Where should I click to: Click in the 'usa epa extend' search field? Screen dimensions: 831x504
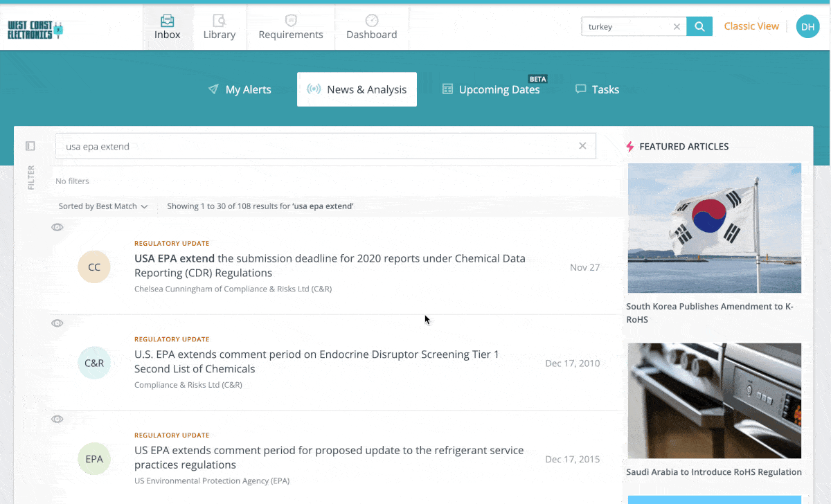(312, 146)
